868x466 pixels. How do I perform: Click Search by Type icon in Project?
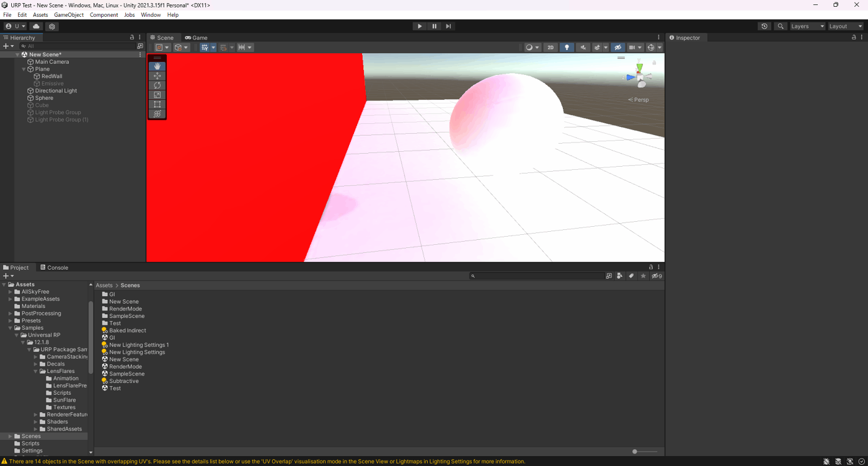pyautogui.click(x=619, y=276)
